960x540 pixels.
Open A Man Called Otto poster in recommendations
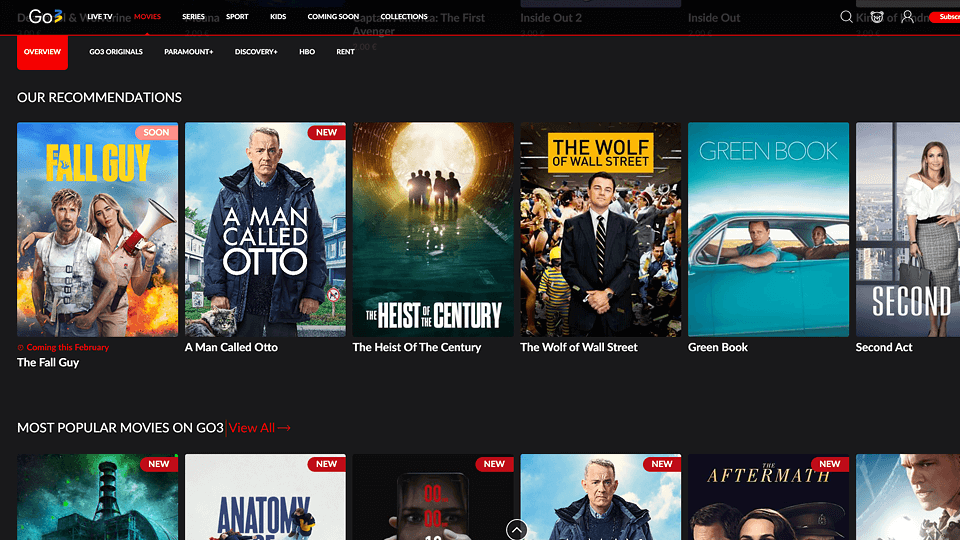tap(265, 230)
